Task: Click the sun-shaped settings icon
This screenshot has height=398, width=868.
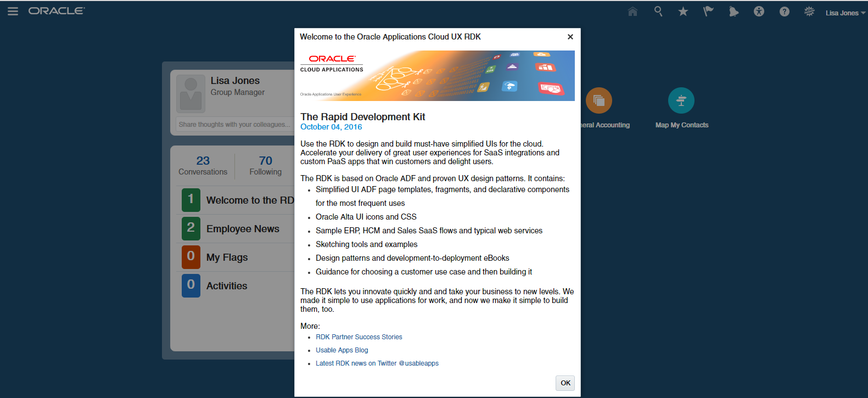Action: 809,12
